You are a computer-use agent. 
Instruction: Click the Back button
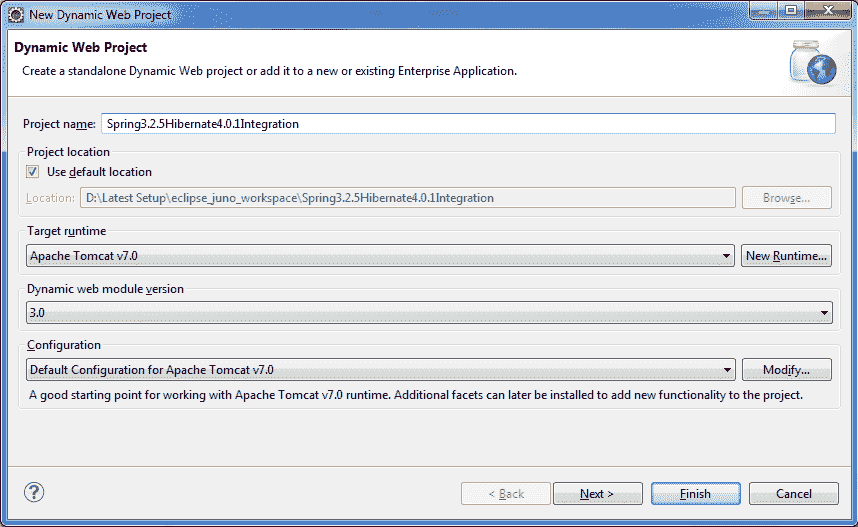[506, 494]
